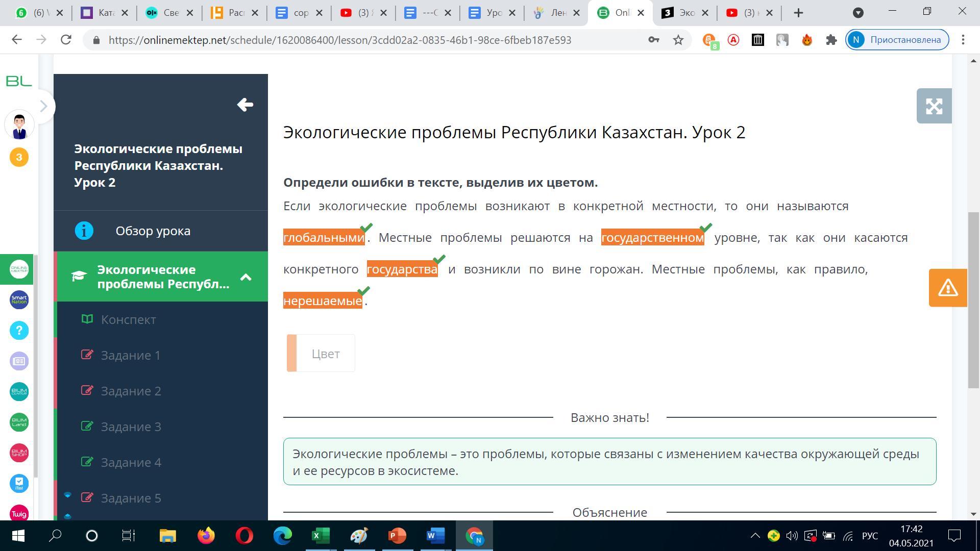Select Конспект in the lesson menu

point(128,319)
